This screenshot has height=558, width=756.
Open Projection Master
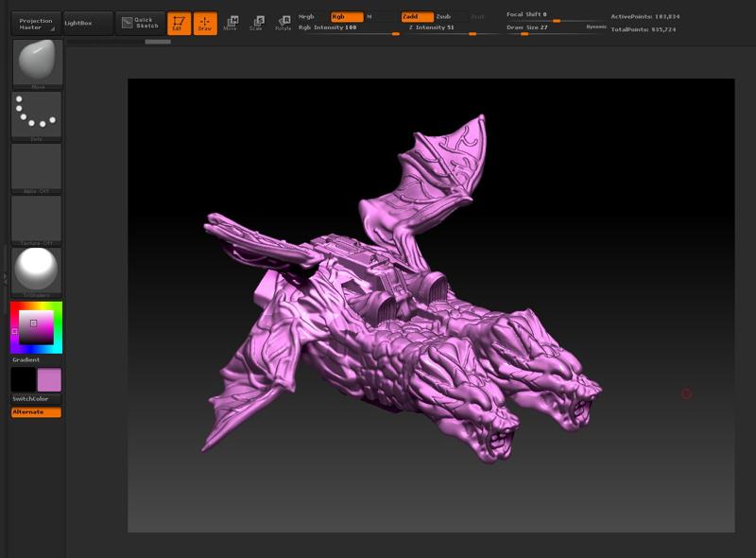point(36,23)
